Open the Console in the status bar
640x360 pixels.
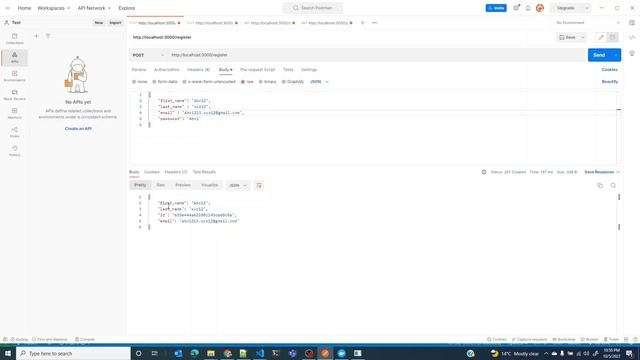pyautogui.click(x=85, y=339)
